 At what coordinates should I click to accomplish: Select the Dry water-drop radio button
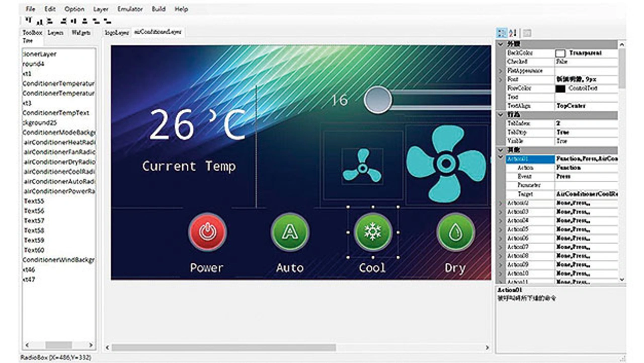tap(455, 232)
